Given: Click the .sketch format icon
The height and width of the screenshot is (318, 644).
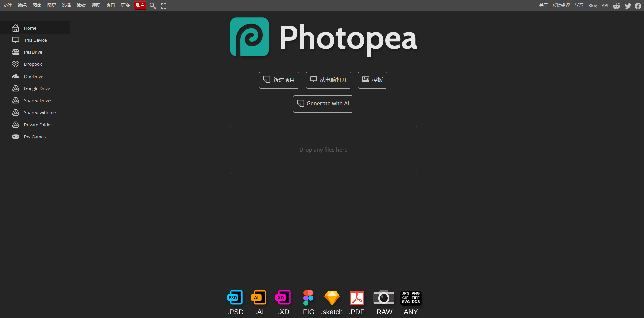Looking at the screenshot, I should [x=332, y=298].
